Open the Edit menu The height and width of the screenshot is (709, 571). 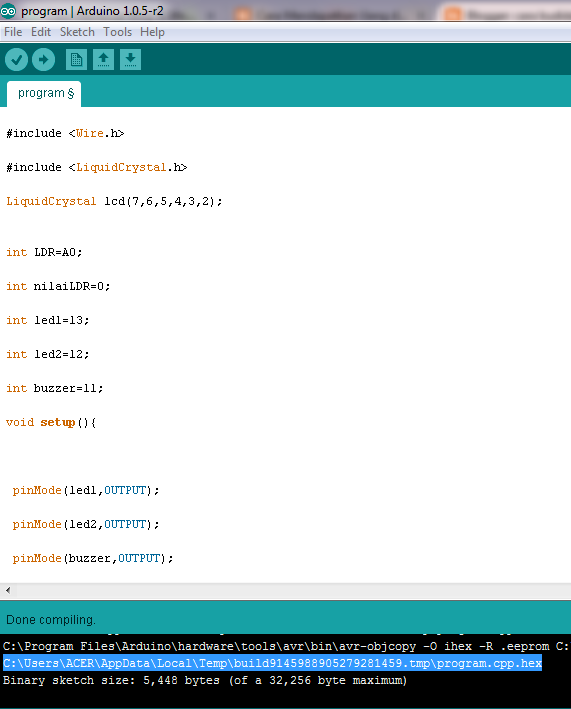point(41,32)
